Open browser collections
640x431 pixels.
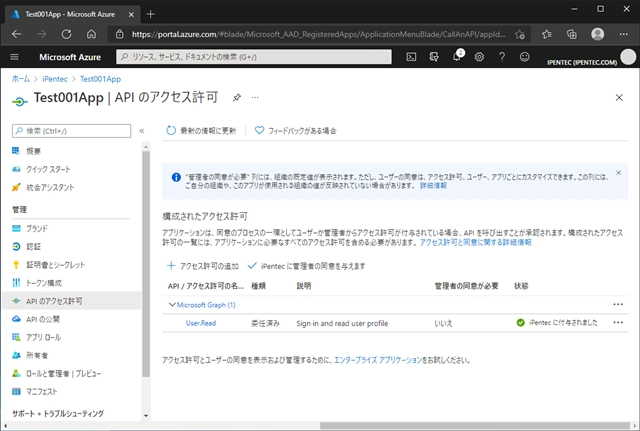[x=572, y=34]
